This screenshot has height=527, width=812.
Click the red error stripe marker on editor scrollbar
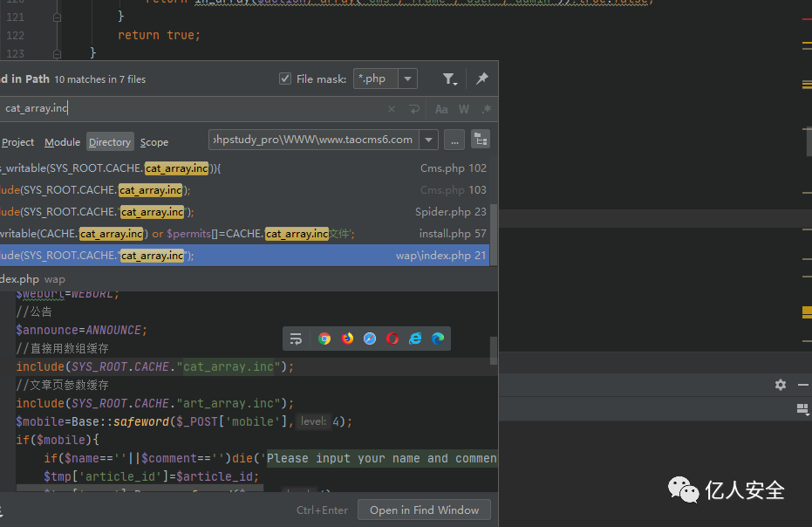pos(807,19)
